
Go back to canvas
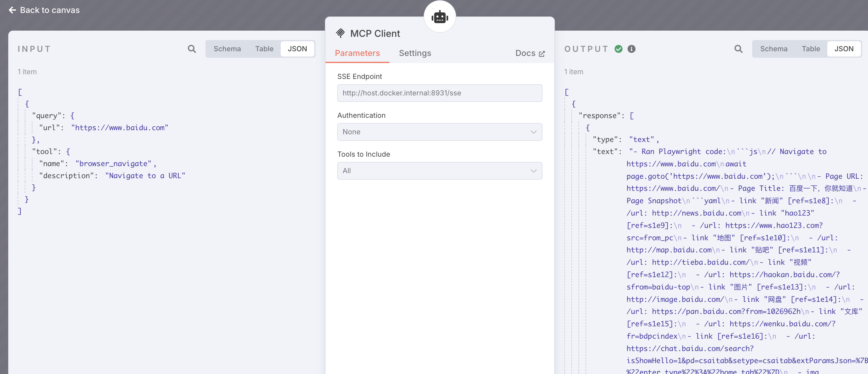tap(50, 10)
